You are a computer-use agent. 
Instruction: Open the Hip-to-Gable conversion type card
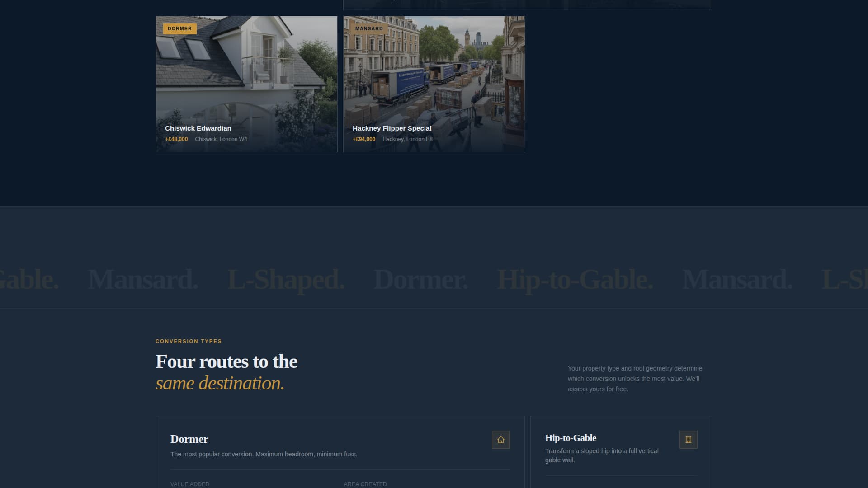[621, 452]
